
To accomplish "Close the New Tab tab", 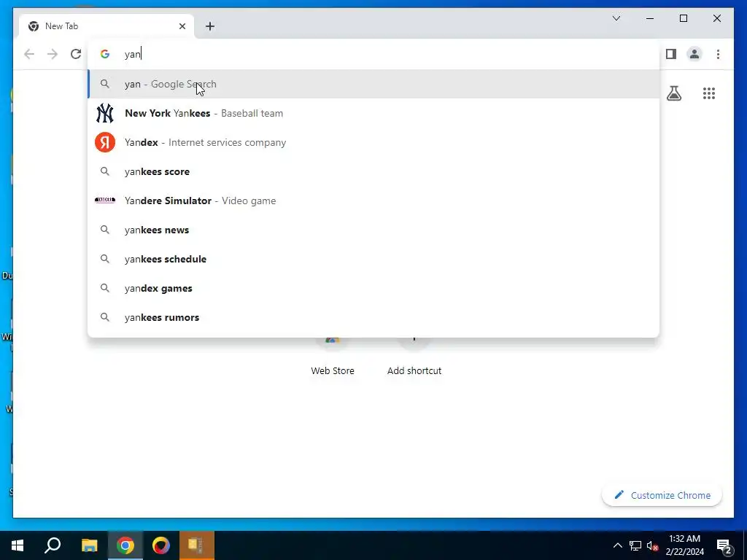I will 182,26.
